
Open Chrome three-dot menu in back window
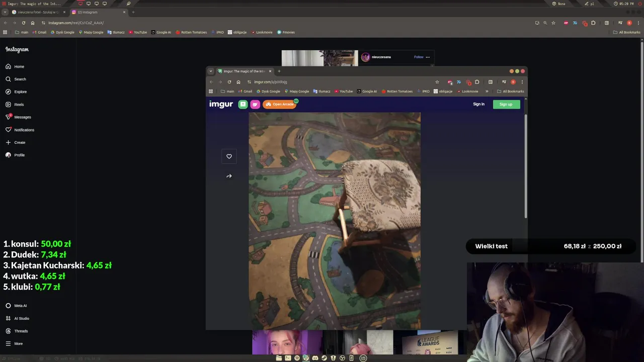pyautogui.click(x=638, y=23)
